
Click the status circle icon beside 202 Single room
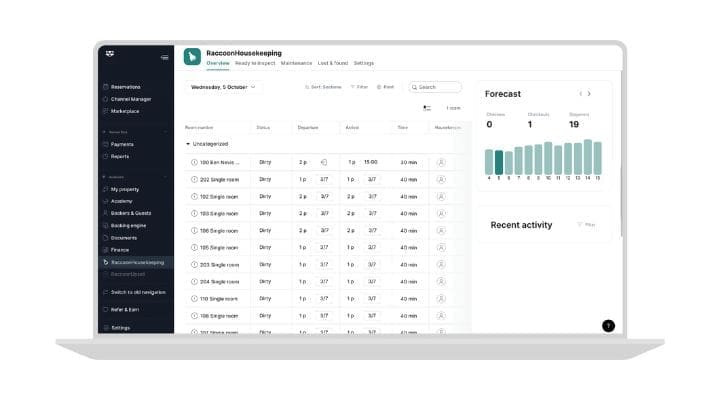pyautogui.click(x=194, y=179)
